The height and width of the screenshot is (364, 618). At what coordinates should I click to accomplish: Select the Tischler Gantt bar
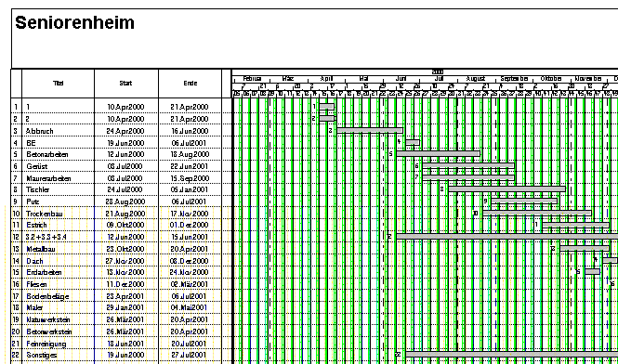506,189
